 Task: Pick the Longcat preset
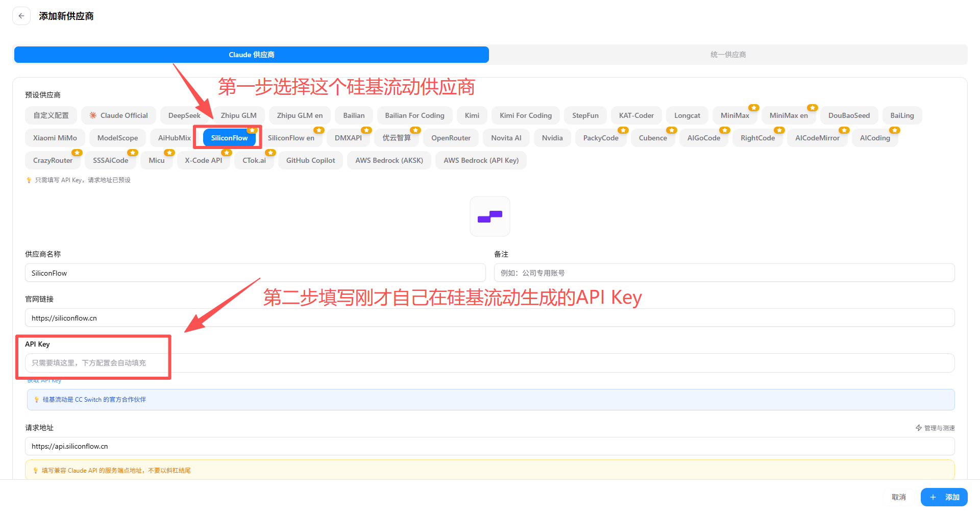click(x=688, y=115)
